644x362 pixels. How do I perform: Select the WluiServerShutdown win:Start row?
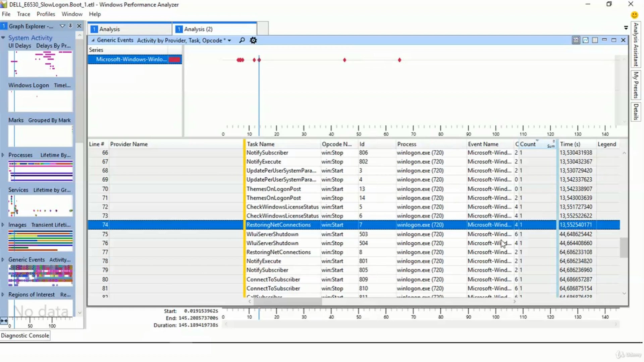(354, 234)
